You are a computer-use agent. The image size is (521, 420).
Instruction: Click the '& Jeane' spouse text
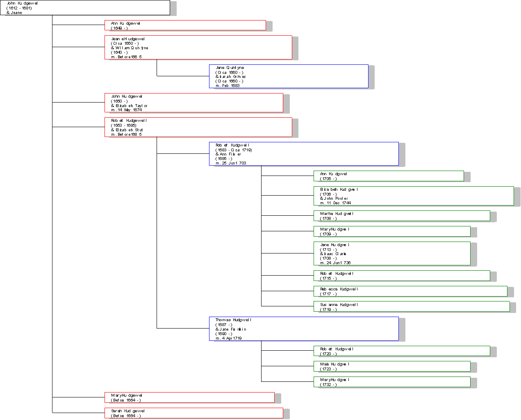click(x=14, y=13)
